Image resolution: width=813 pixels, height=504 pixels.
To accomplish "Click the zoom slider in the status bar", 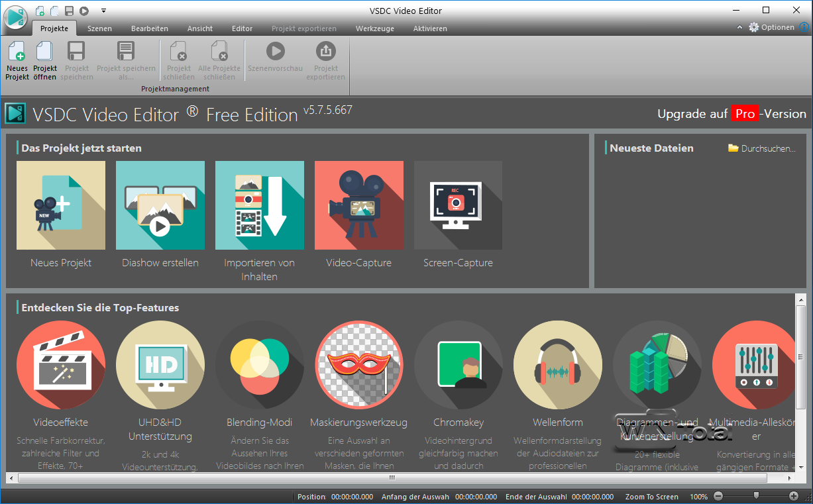I will (x=755, y=496).
